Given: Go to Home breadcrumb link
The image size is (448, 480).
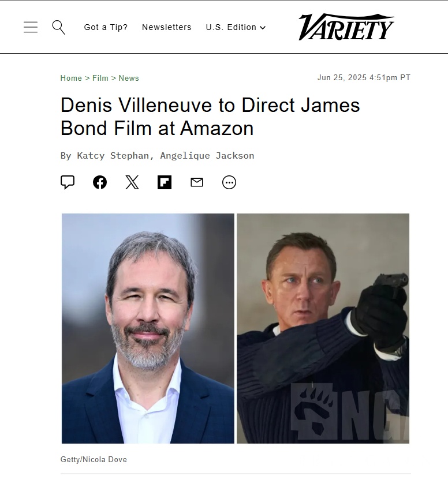Looking at the screenshot, I should 71,78.
